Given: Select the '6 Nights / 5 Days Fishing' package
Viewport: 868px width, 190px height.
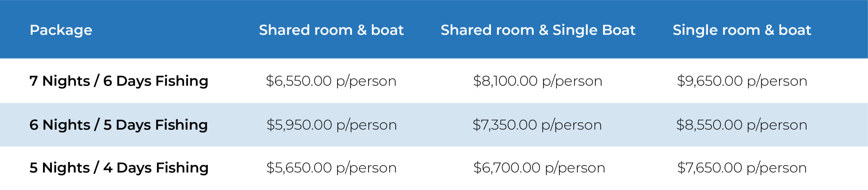Looking at the screenshot, I should pos(119,125).
